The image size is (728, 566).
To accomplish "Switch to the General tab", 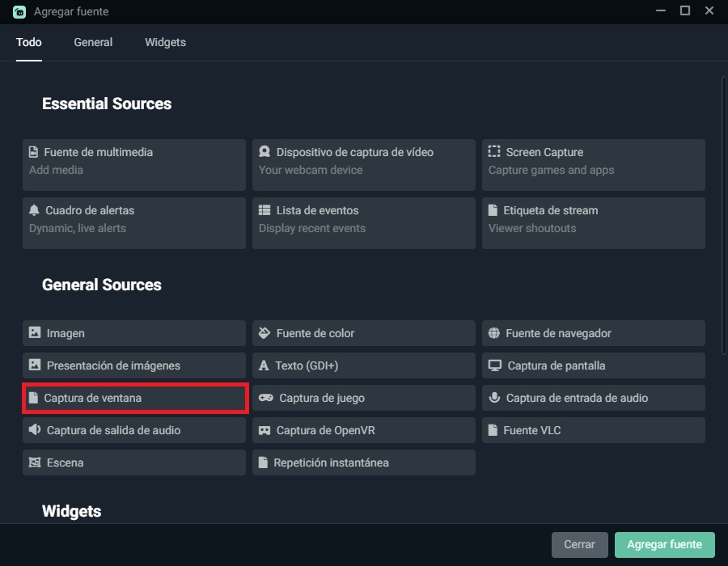I will click(93, 42).
